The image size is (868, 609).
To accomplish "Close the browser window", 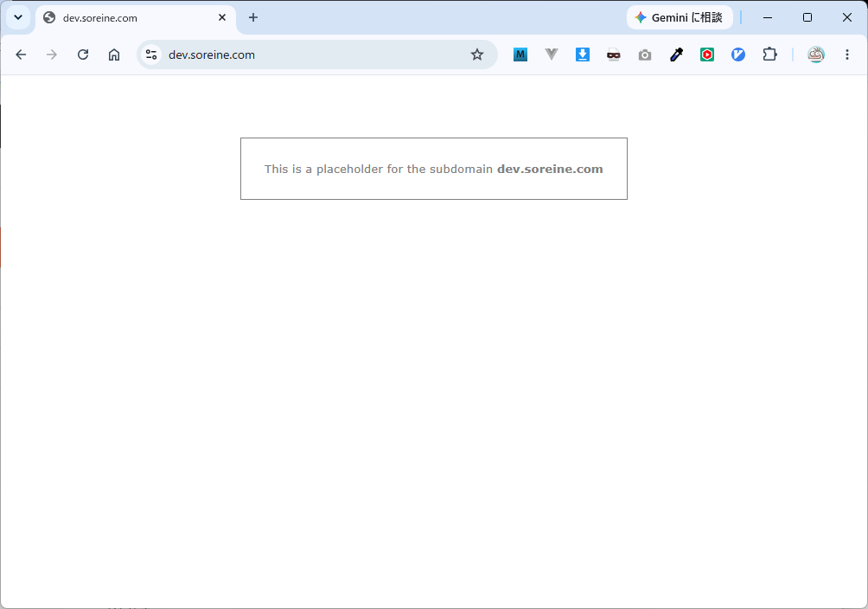I will pos(847,17).
